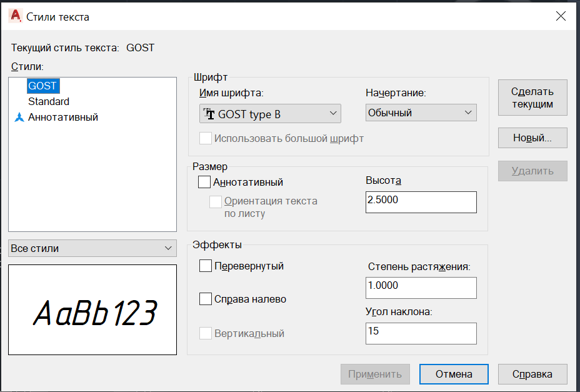Expand the Начертание Обычный dropdown

[x=421, y=113]
